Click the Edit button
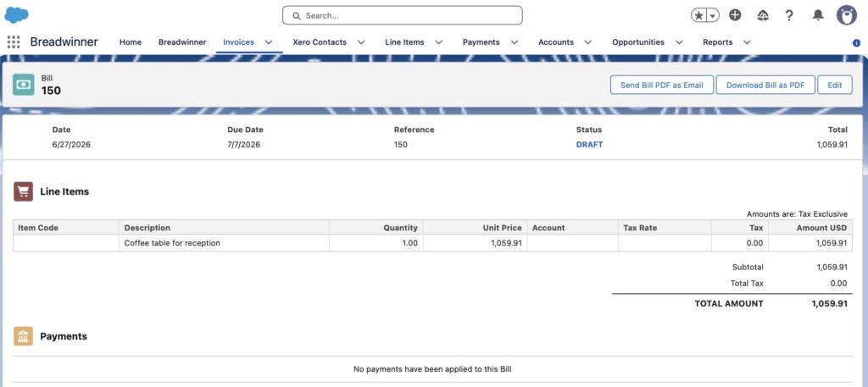Screen dimensions: 868x387 point(835,86)
